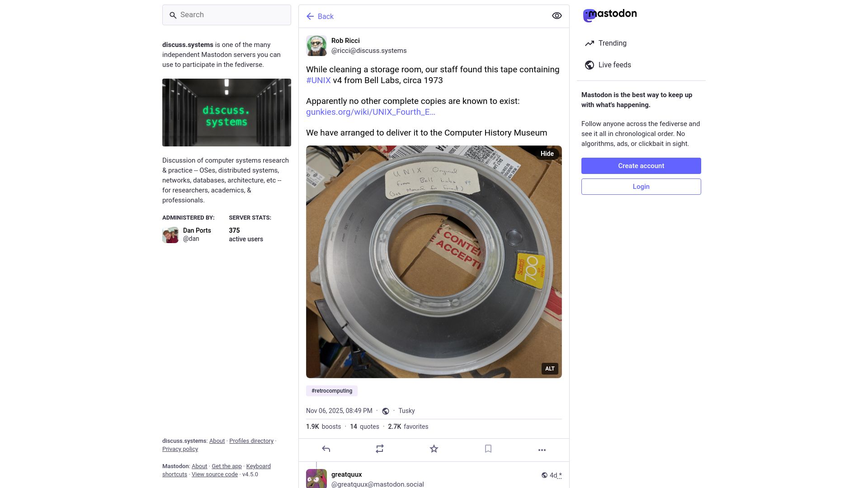Favorite the post with the star icon
868x488 pixels.
click(434, 449)
